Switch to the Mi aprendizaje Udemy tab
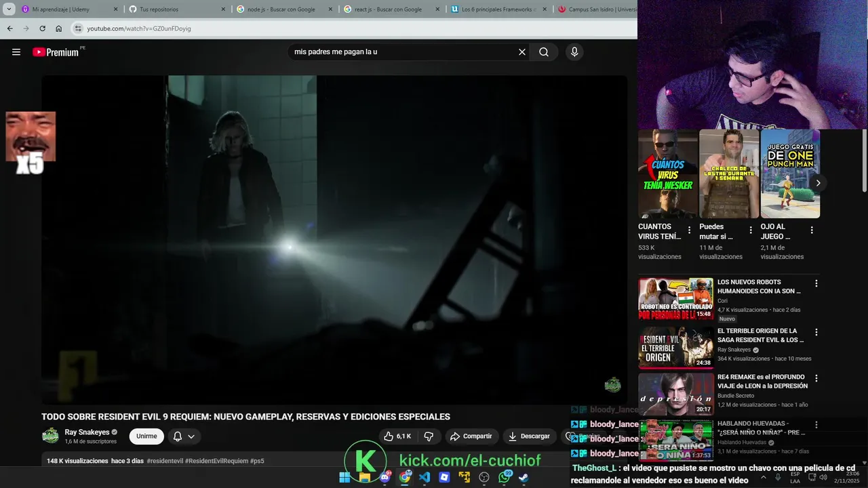The height and width of the screenshot is (488, 868). (70, 9)
